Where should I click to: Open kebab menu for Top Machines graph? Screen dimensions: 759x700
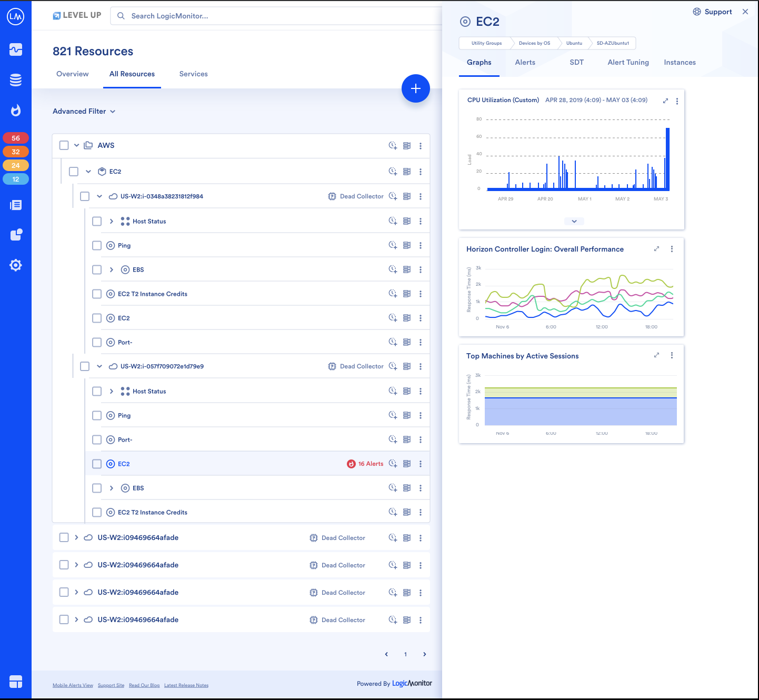pyautogui.click(x=672, y=355)
